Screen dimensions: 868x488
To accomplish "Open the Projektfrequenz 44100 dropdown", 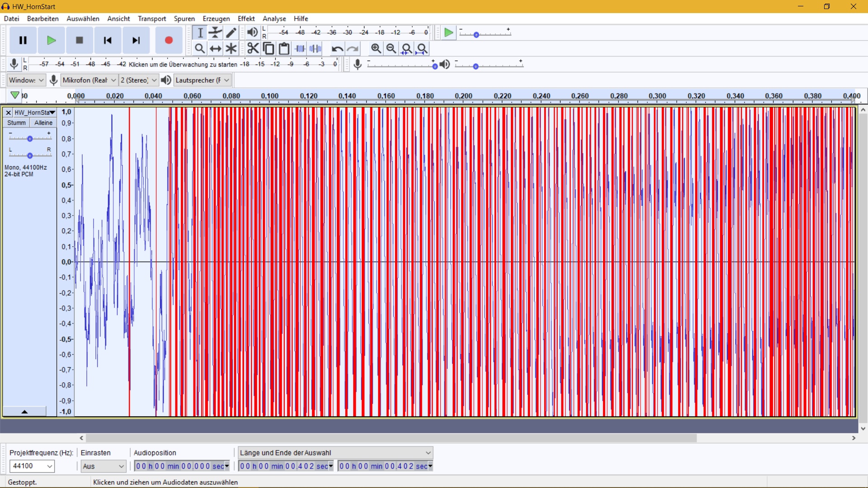I will click(32, 466).
